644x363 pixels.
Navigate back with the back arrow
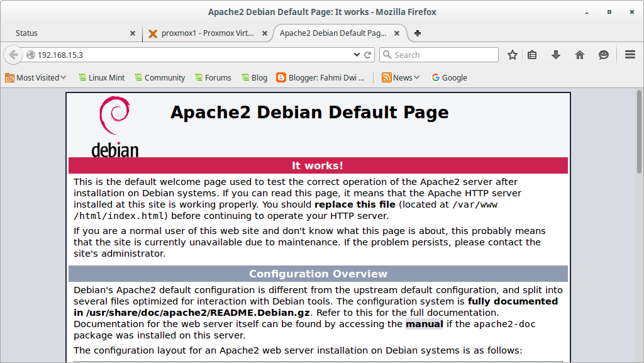pyautogui.click(x=13, y=54)
